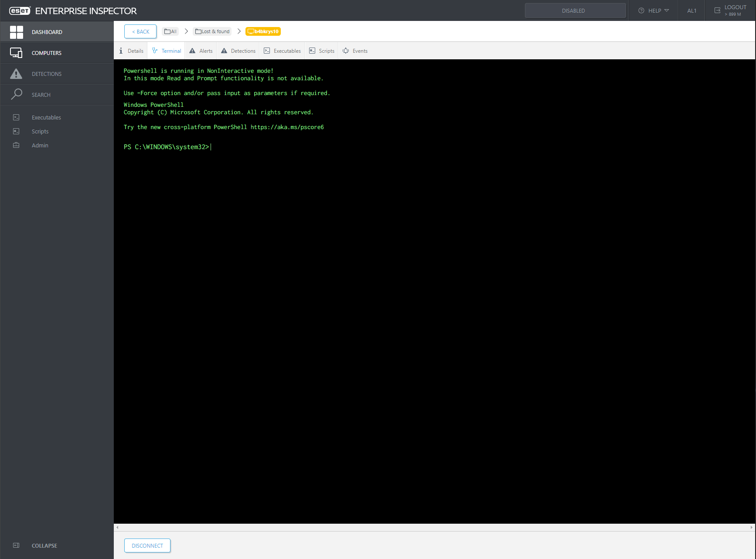756x559 pixels.
Task: Switch to the Terminal tab
Action: 167,51
